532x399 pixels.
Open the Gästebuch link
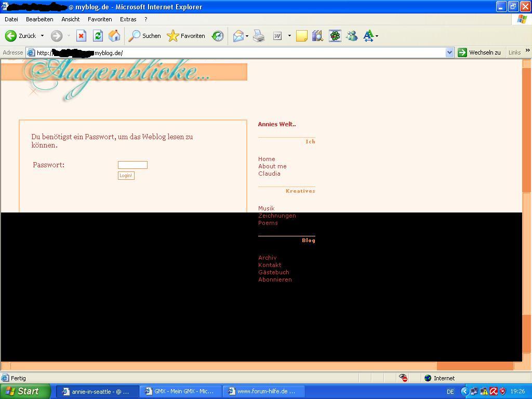274,272
